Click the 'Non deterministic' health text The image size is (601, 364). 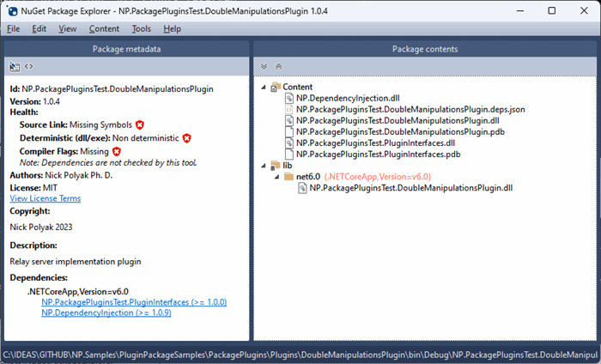(146, 138)
